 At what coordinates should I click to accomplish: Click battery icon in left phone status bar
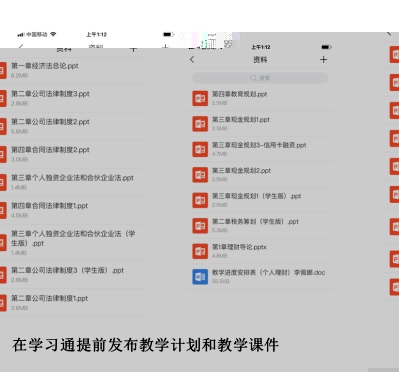pos(168,34)
